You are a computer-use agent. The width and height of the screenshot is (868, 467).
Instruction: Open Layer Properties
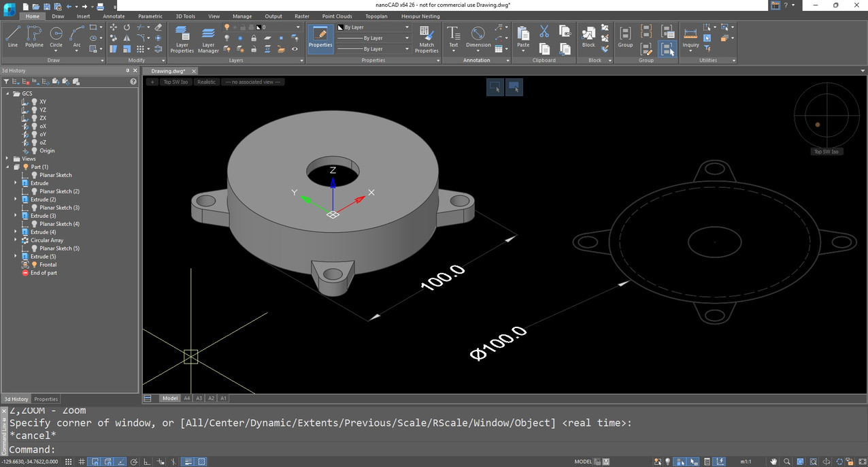coord(182,39)
